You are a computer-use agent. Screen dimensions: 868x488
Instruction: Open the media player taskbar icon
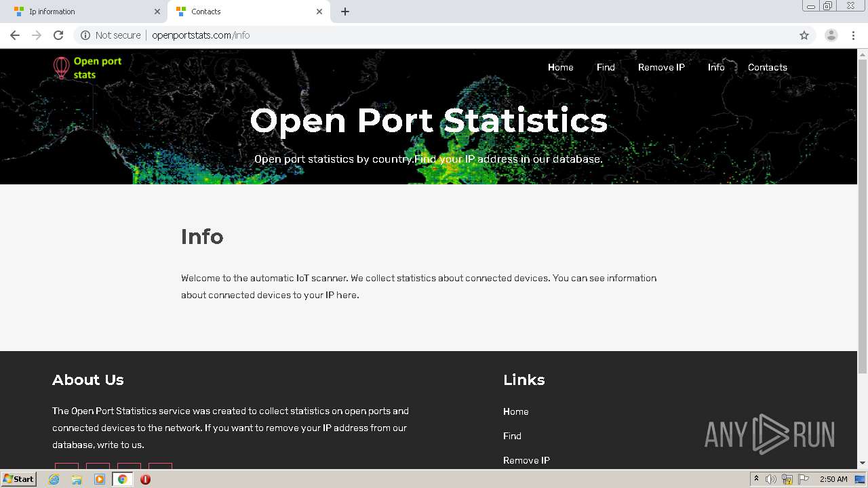point(100,479)
